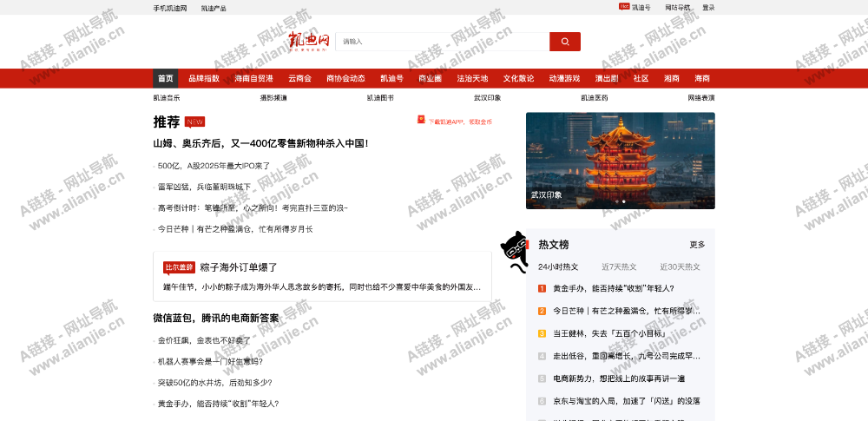The width and height of the screenshot is (868, 421).
Task: Open 网站导航 in the top bar
Action: pos(678,8)
